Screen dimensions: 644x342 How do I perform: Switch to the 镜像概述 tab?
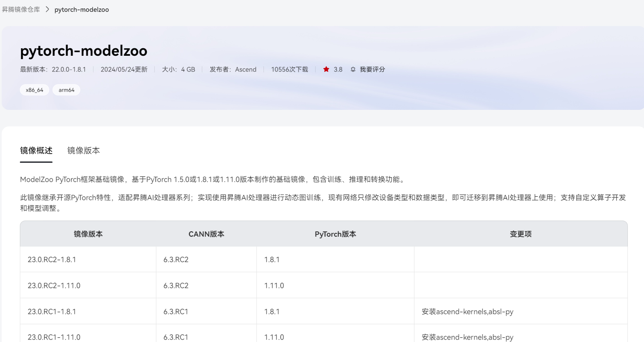36,151
